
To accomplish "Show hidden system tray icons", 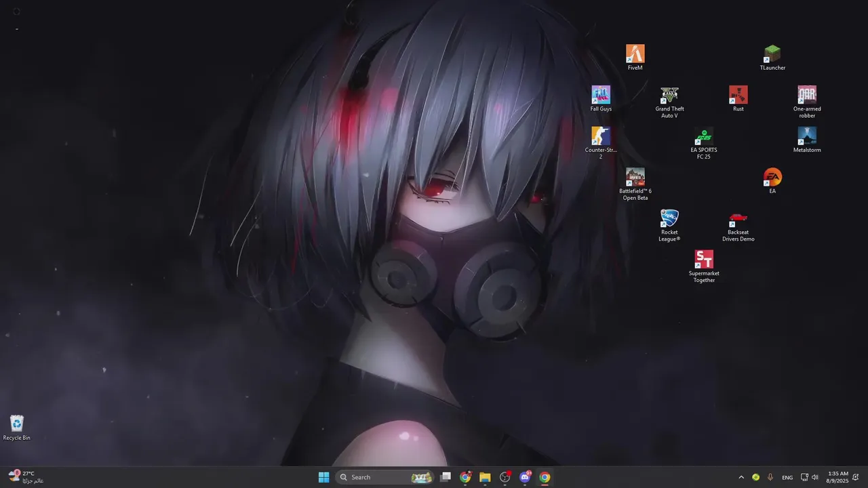I will [741, 477].
